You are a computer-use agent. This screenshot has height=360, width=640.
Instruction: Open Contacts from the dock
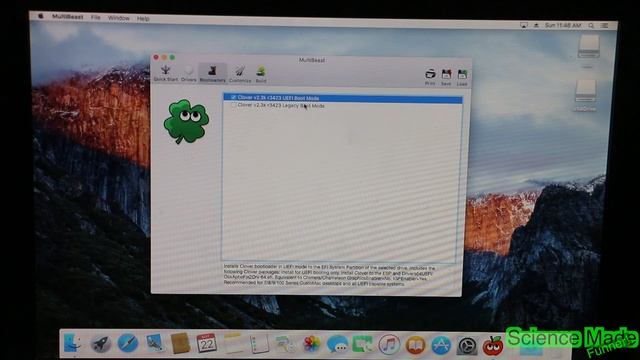(x=180, y=343)
